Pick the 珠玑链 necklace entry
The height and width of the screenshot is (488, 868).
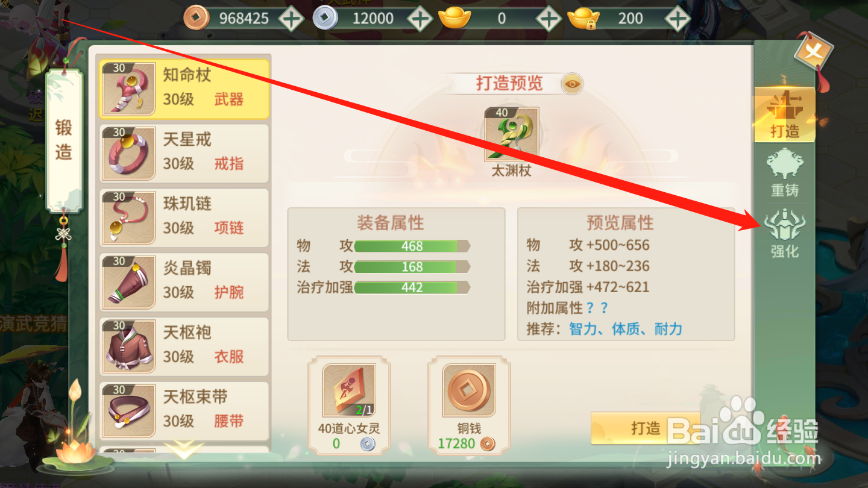pyautogui.click(x=184, y=217)
